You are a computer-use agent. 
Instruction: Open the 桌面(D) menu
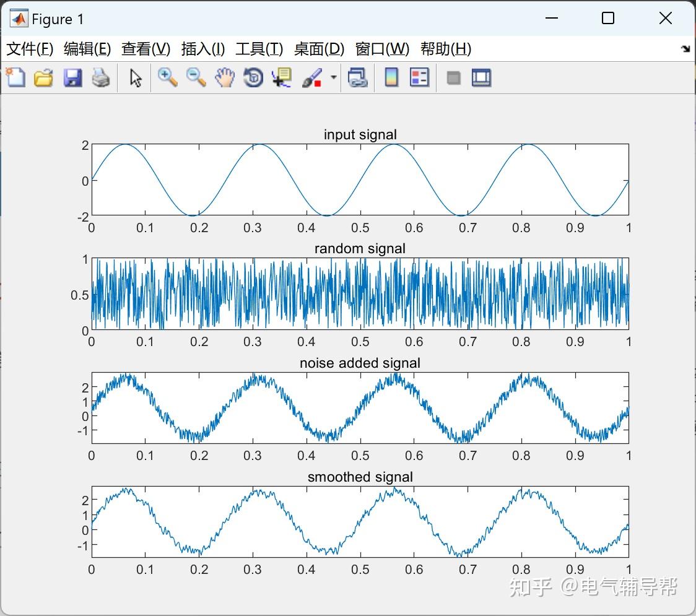319,48
